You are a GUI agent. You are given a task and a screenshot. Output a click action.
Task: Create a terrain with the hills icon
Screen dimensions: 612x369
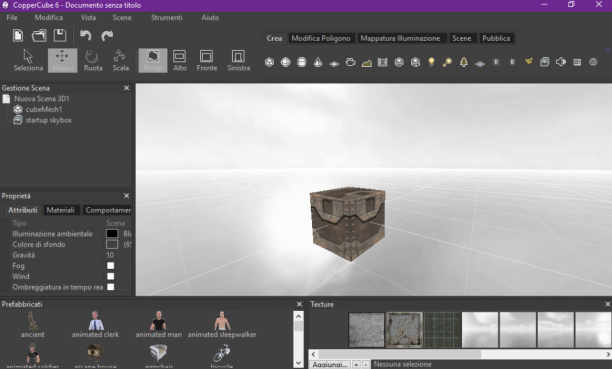coord(366,62)
